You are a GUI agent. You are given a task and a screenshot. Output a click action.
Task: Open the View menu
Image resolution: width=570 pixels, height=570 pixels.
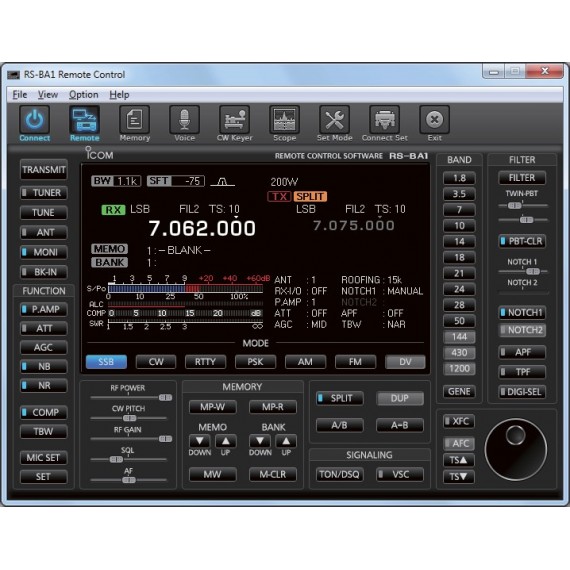tap(48, 95)
